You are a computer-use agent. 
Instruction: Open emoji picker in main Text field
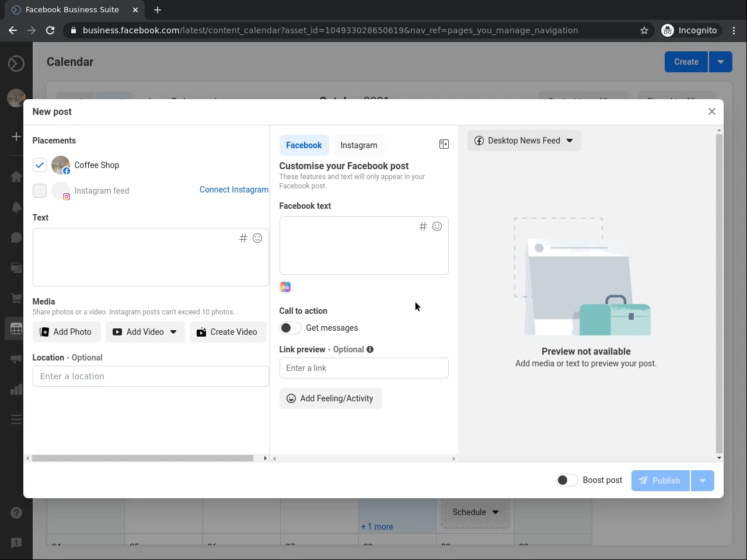point(257,238)
